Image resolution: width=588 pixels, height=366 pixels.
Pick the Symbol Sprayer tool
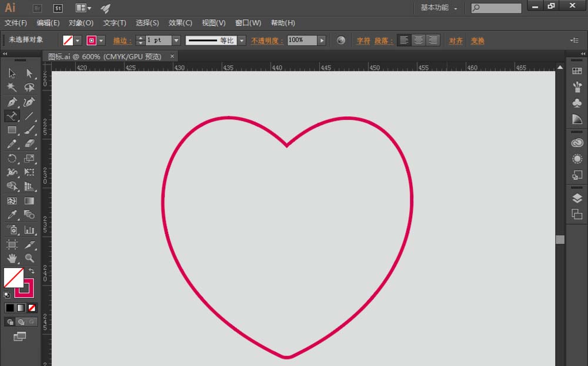12,230
